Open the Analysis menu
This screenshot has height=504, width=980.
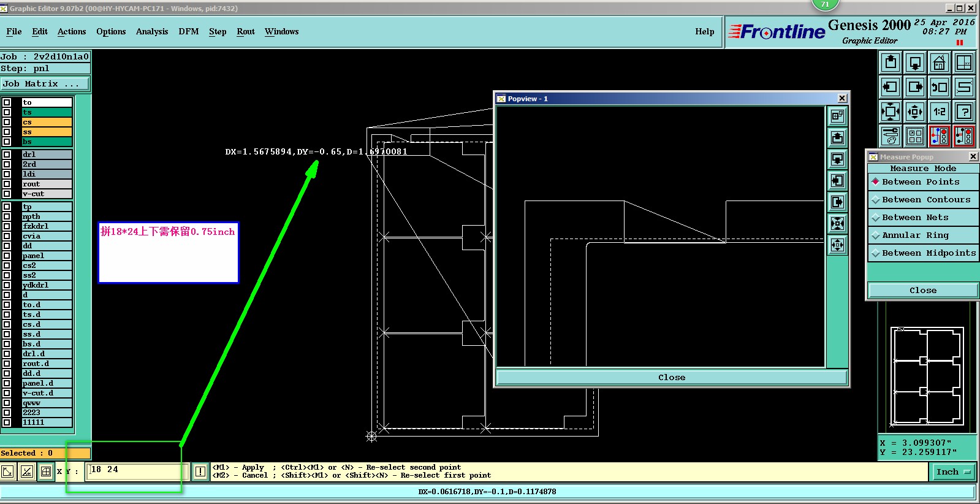pyautogui.click(x=152, y=32)
